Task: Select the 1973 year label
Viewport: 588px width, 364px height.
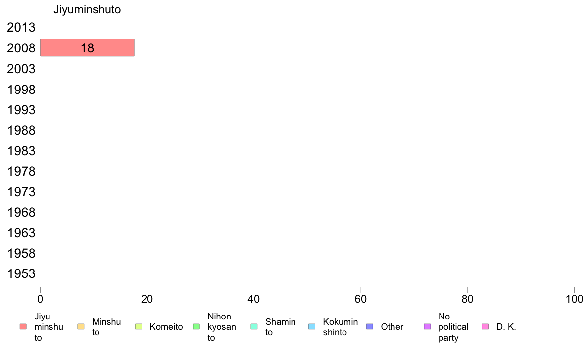Action: coord(21,192)
